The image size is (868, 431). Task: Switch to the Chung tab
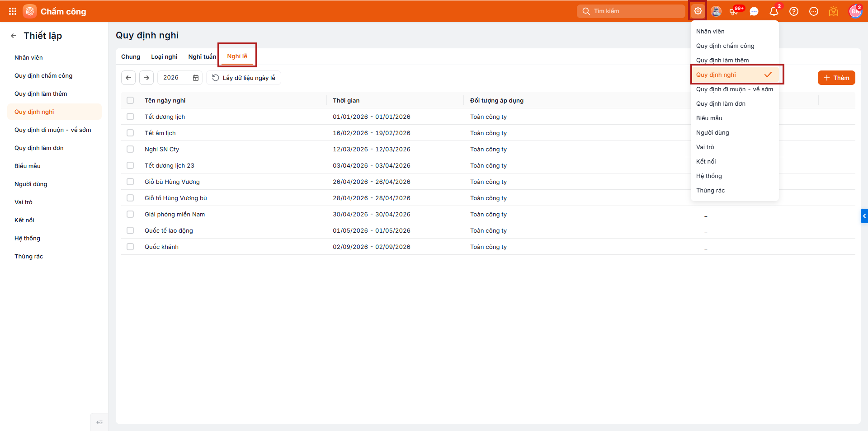point(131,56)
